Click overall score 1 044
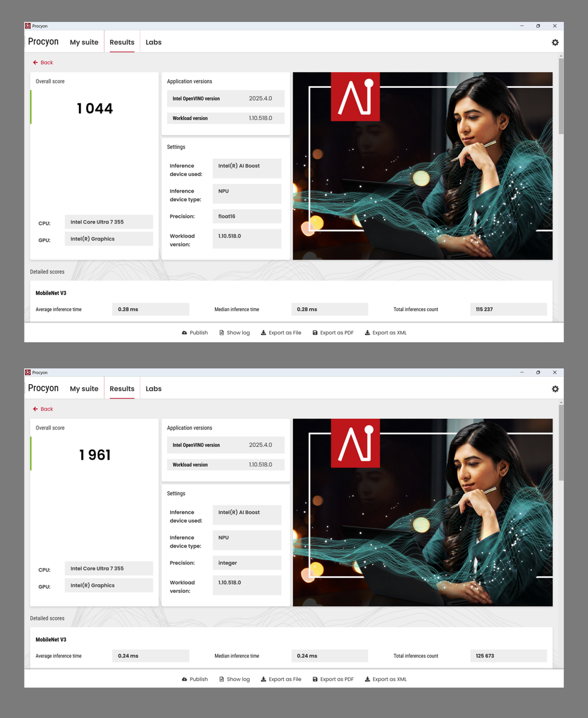 tap(95, 108)
